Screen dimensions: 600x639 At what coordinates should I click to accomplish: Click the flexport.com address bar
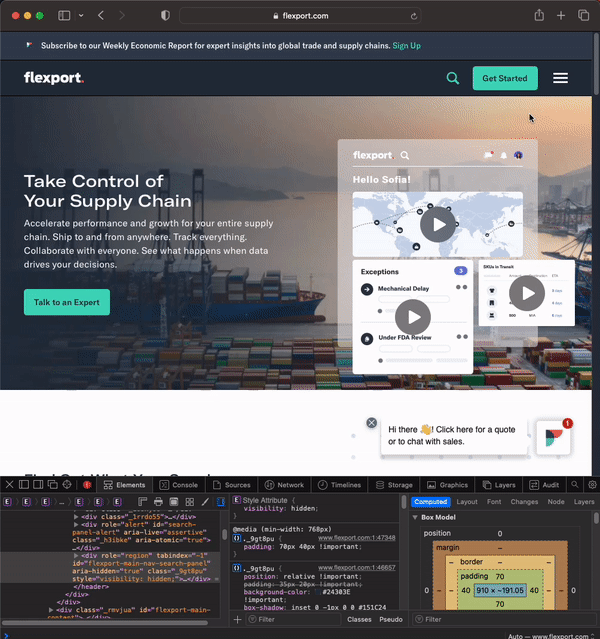pos(300,16)
